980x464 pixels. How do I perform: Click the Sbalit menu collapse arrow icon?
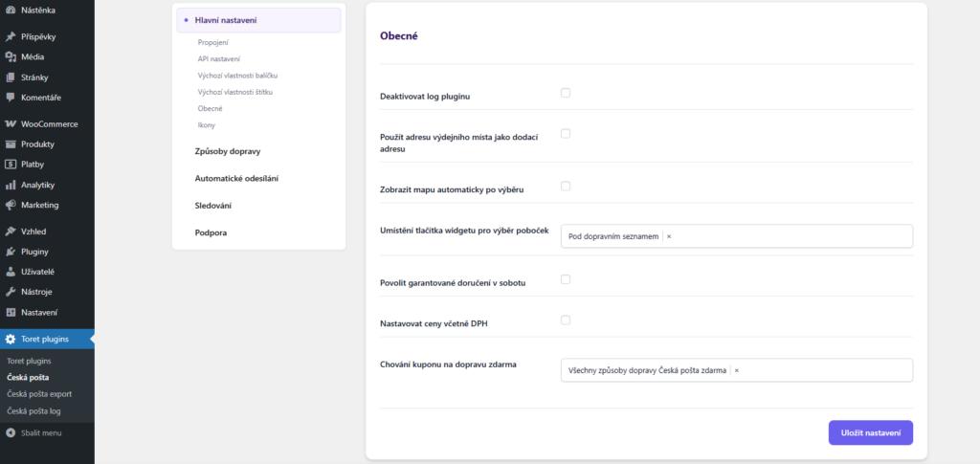pyautogui.click(x=10, y=432)
